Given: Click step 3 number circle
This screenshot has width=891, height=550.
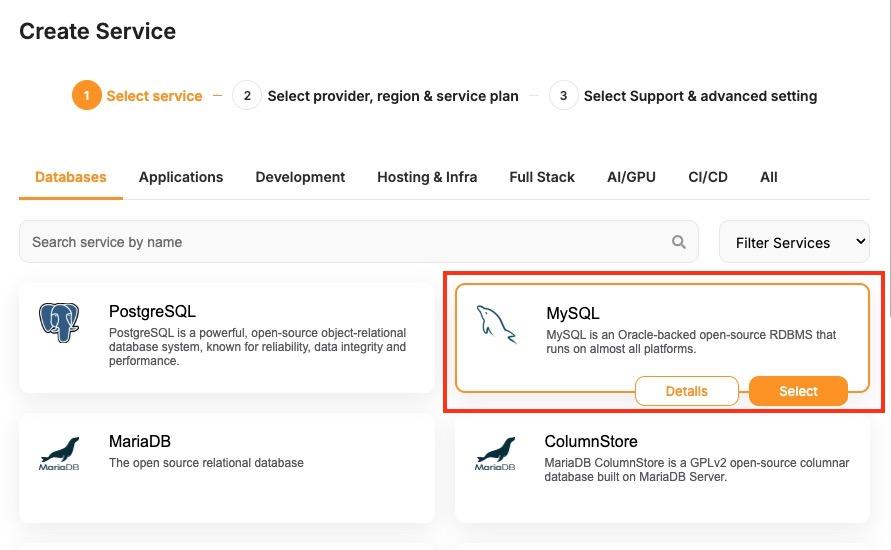Looking at the screenshot, I should [x=563, y=96].
